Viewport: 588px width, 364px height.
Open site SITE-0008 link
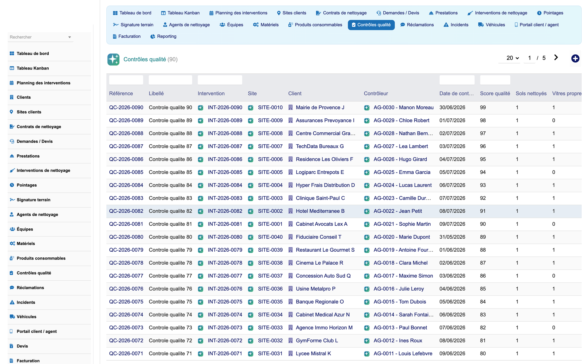tap(270, 134)
